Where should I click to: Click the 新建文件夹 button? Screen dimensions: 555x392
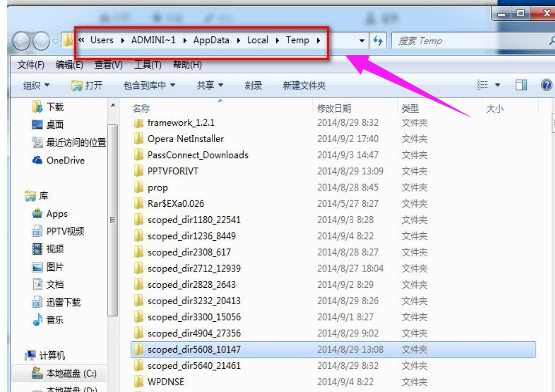[x=304, y=85]
